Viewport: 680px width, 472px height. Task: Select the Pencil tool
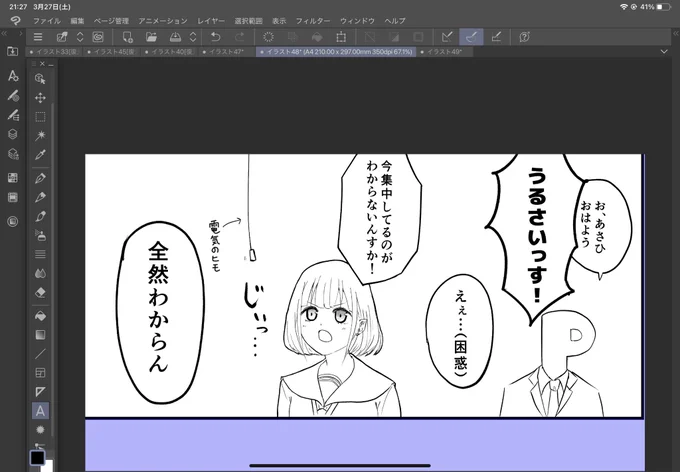(40, 197)
